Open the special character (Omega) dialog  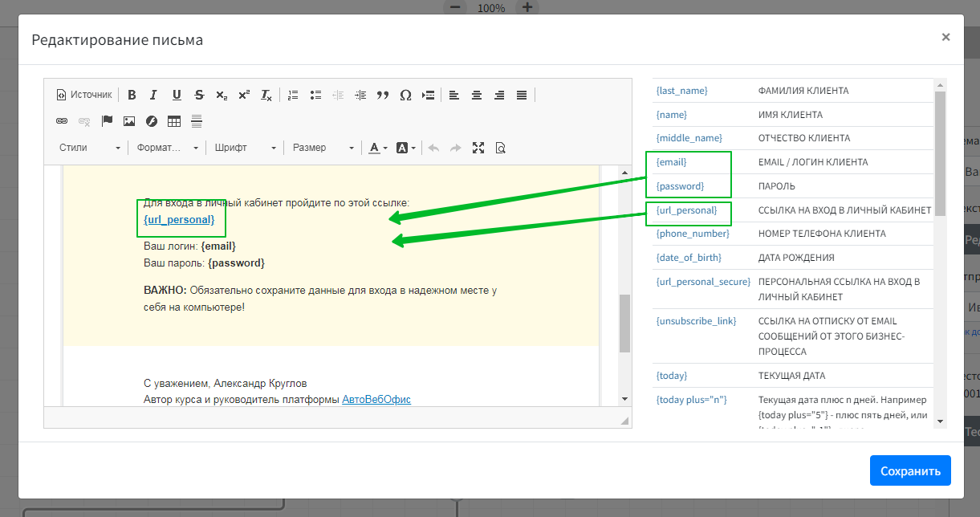(405, 95)
